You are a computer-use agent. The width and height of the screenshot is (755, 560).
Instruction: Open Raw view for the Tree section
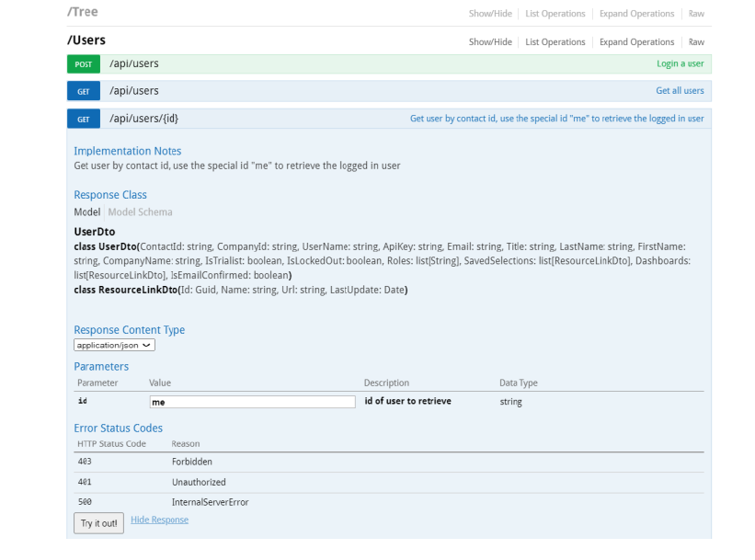696,14
